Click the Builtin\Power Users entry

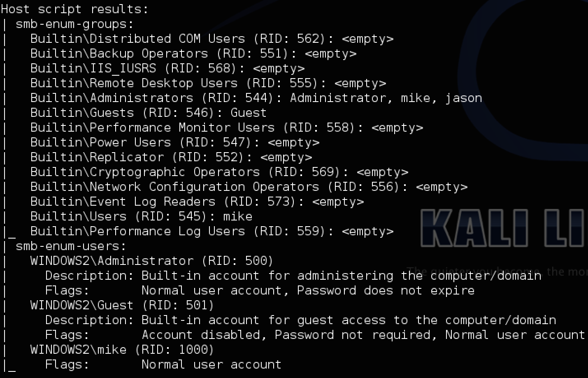[174, 142]
